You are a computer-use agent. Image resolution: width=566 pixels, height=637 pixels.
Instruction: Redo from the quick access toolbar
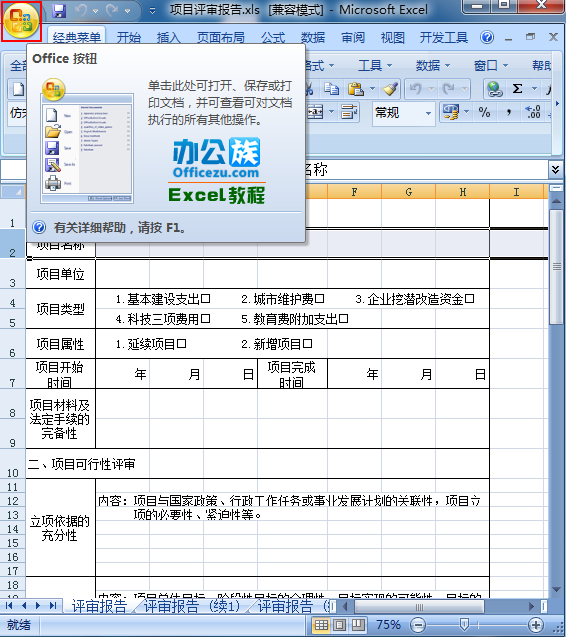coord(112,11)
